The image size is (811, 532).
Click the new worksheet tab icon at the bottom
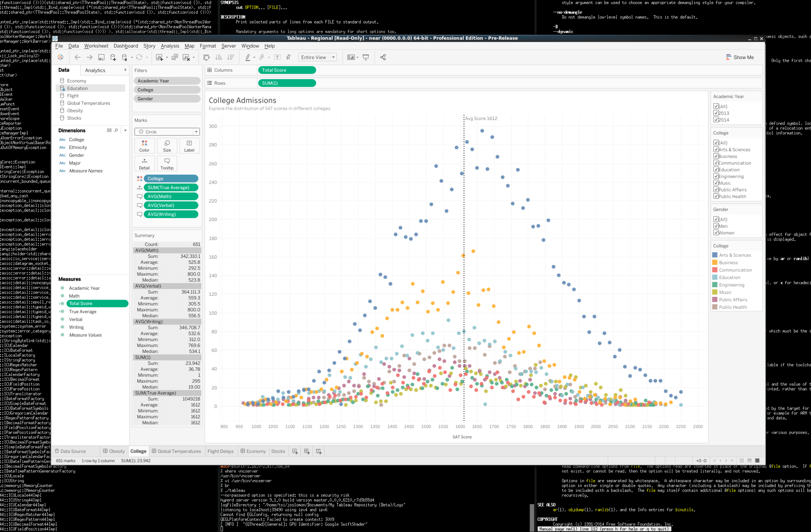click(295, 451)
